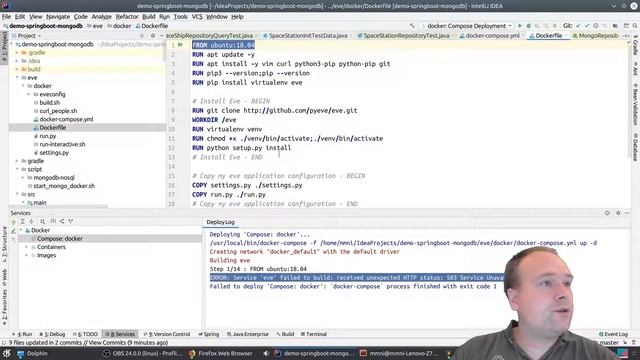Select the Deploy Log tab
640x360 pixels.
(x=220, y=222)
